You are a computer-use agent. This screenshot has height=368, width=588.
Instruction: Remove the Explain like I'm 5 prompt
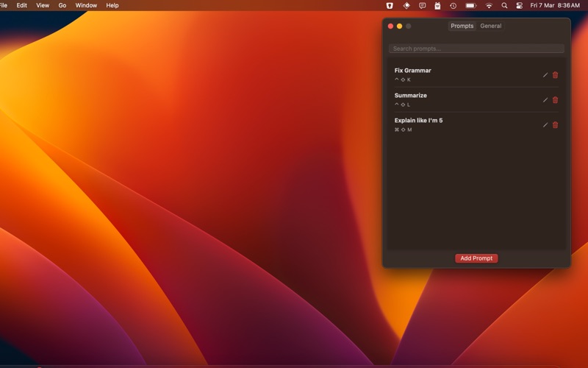556,125
